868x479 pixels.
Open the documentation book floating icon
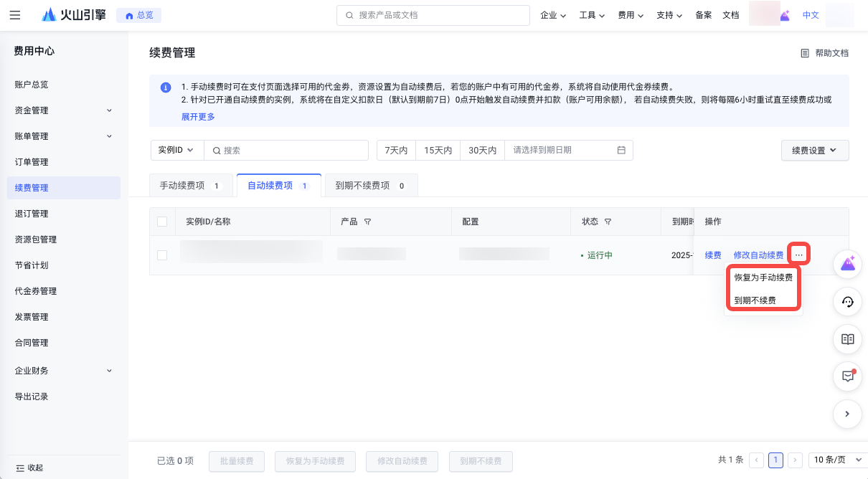coord(848,339)
